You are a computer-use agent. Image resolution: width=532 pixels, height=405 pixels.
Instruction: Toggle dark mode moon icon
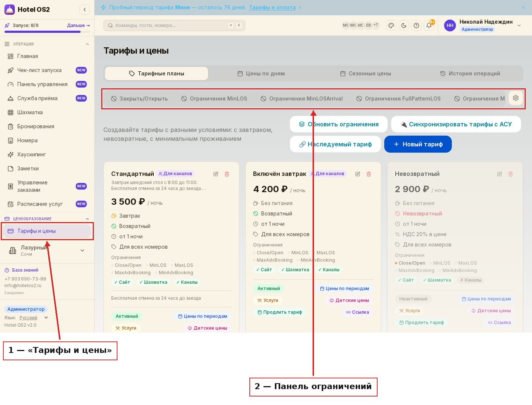pyautogui.click(x=404, y=25)
